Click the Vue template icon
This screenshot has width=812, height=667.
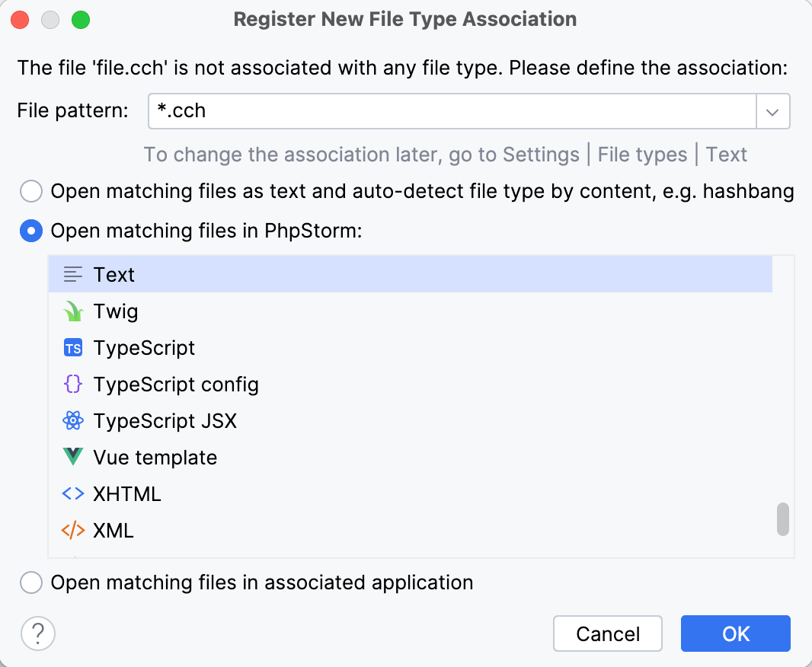pyautogui.click(x=72, y=457)
